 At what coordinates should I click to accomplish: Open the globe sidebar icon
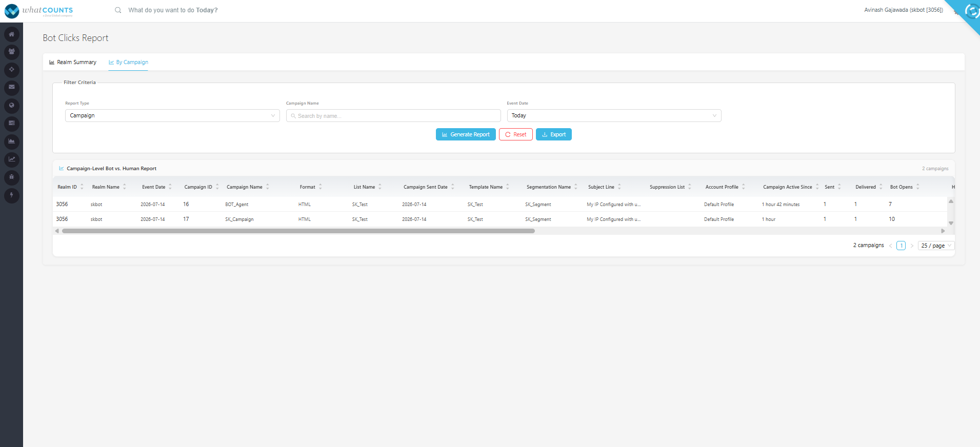11,106
